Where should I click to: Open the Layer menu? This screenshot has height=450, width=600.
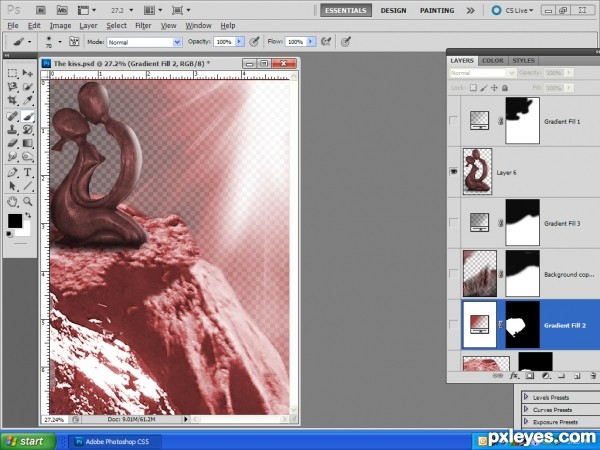[88, 26]
